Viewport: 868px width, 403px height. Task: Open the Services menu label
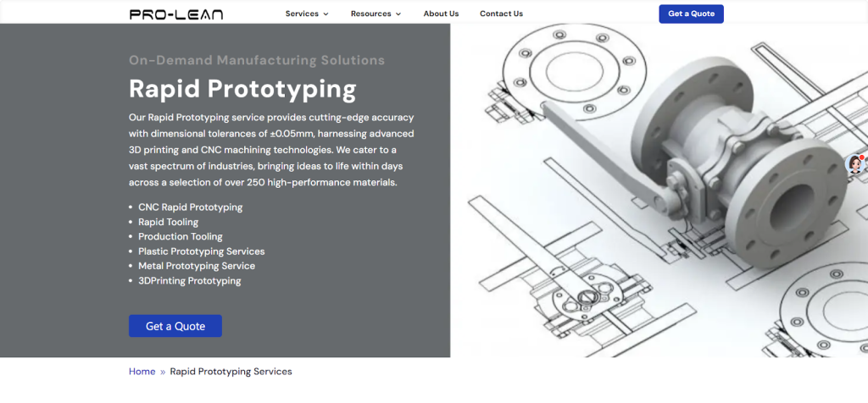[302, 14]
